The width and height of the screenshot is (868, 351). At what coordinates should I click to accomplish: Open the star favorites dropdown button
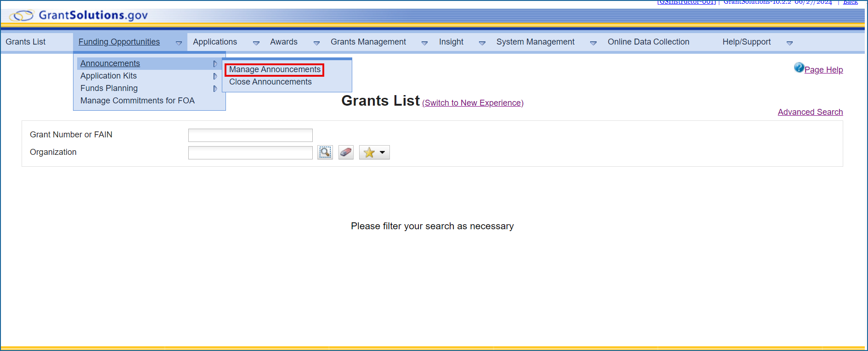coord(374,153)
